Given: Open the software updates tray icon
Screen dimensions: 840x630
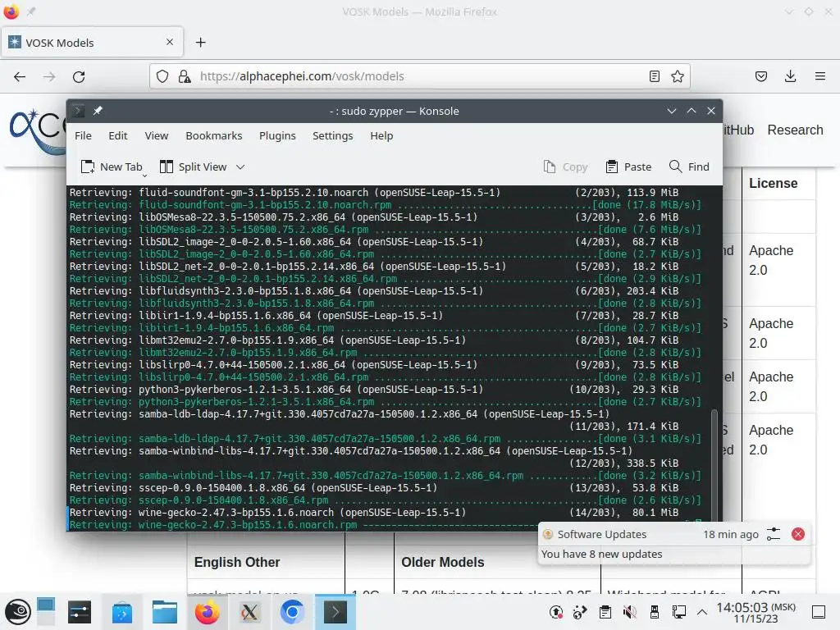Looking at the screenshot, I should click(556, 612).
